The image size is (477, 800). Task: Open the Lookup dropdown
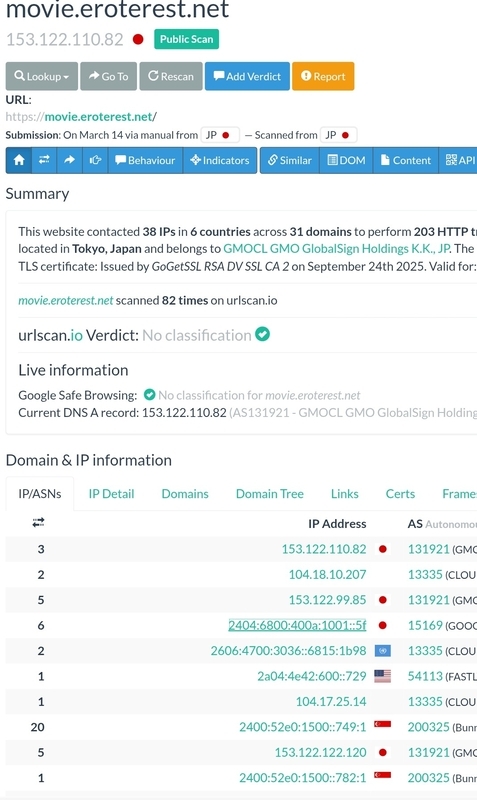pos(42,76)
